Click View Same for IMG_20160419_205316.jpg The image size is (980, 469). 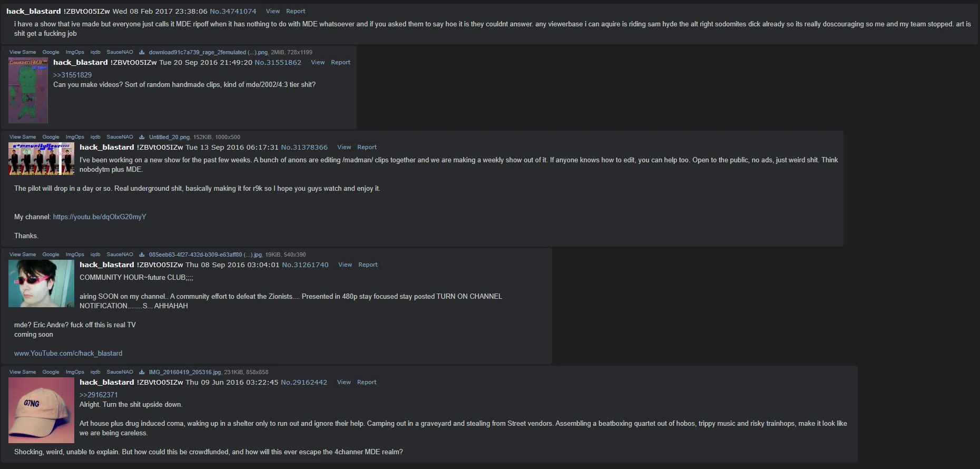point(23,372)
